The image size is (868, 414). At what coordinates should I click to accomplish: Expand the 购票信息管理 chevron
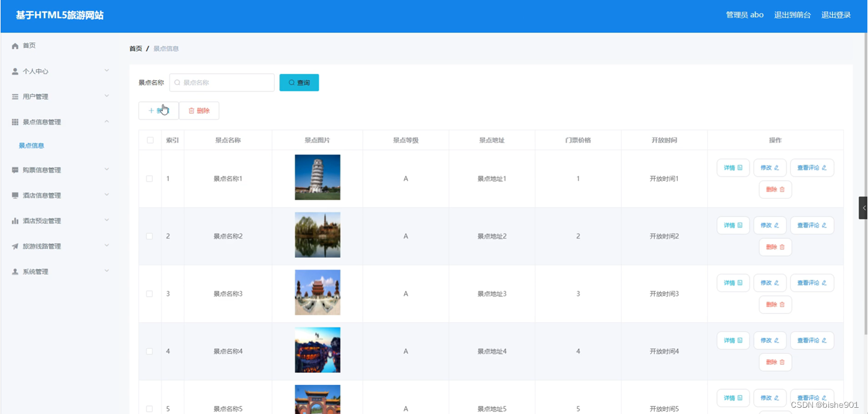[106, 170]
